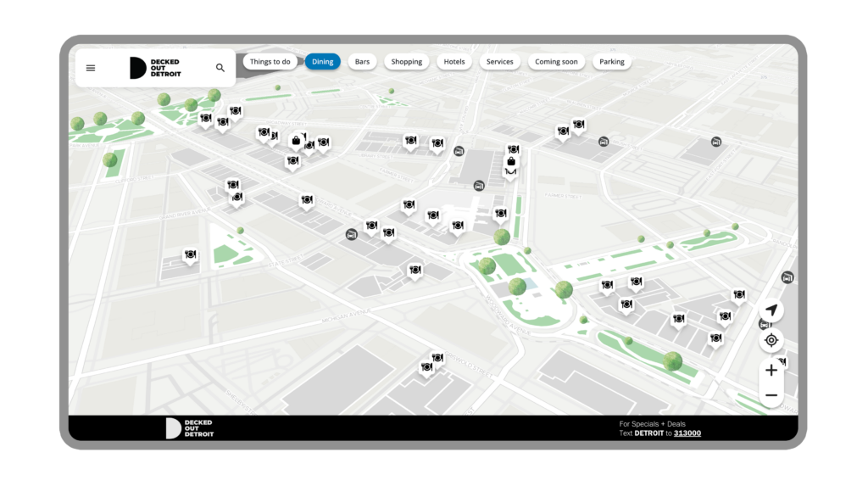Select left dining pin above Library Street label
This screenshot has height=486, width=868.
[411, 142]
